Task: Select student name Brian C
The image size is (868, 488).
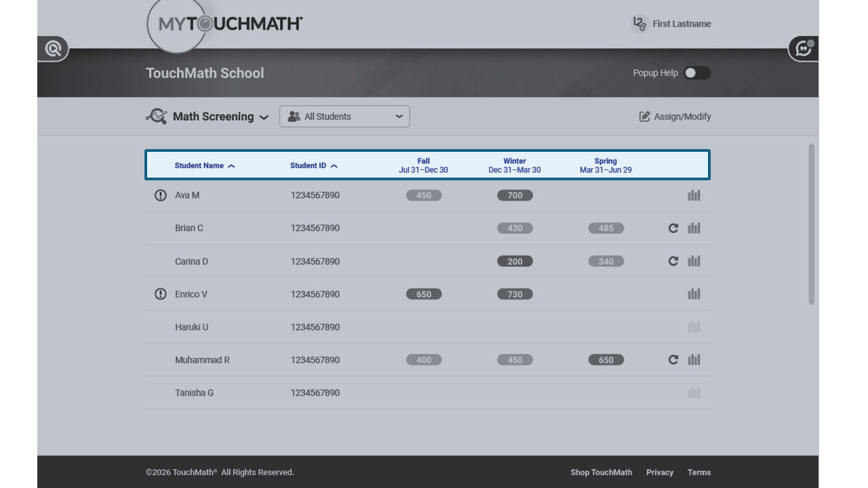Action: (x=189, y=228)
